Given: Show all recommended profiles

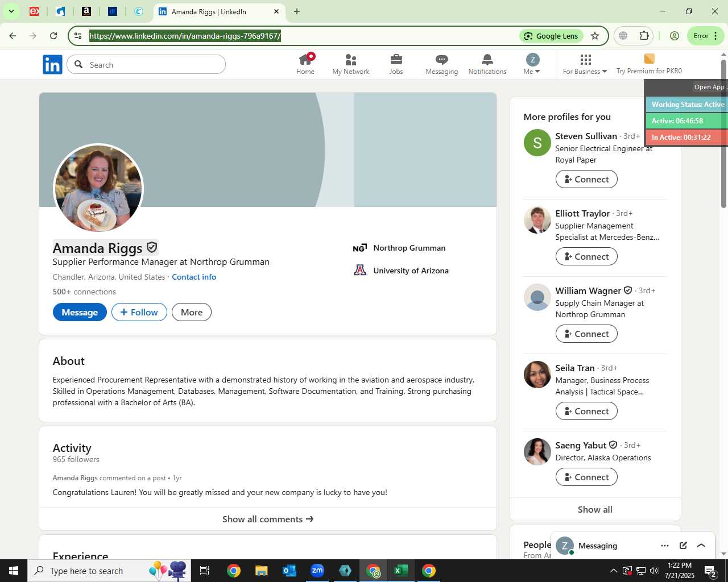Looking at the screenshot, I should point(595,509).
